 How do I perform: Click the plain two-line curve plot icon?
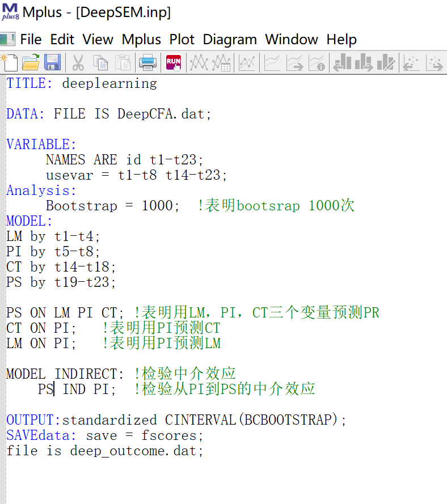pyautogui.click(x=272, y=62)
